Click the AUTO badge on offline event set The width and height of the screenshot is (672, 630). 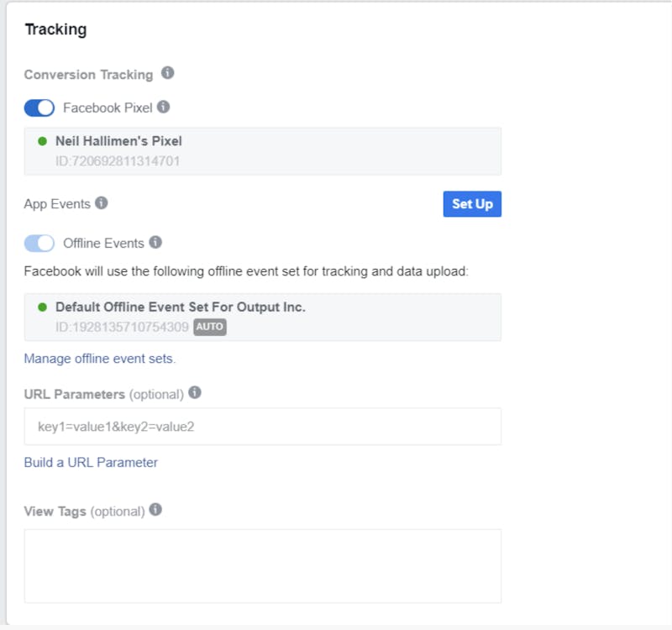coord(210,327)
